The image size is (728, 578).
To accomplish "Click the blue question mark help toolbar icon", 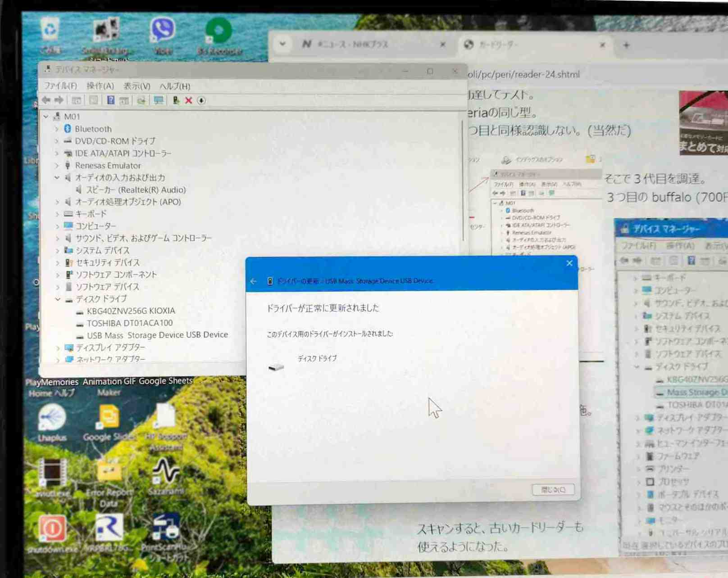I will [x=110, y=100].
